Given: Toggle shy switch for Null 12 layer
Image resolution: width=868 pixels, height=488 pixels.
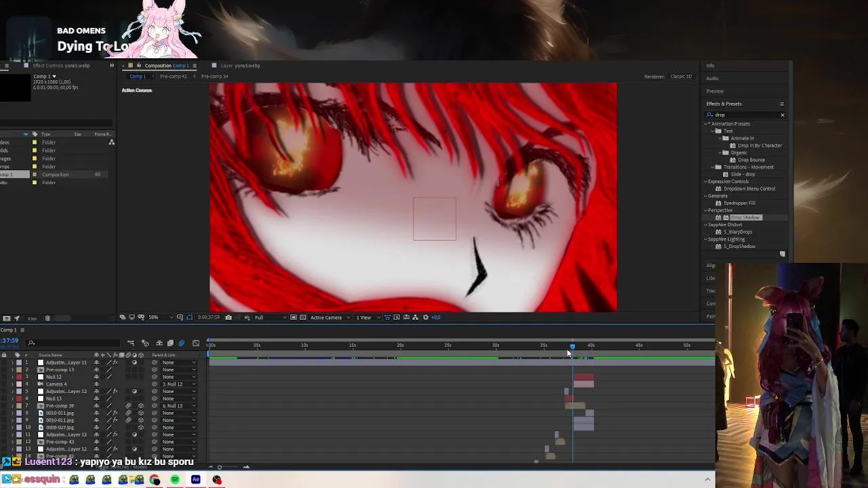Looking at the screenshot, I should click(96, 377).
